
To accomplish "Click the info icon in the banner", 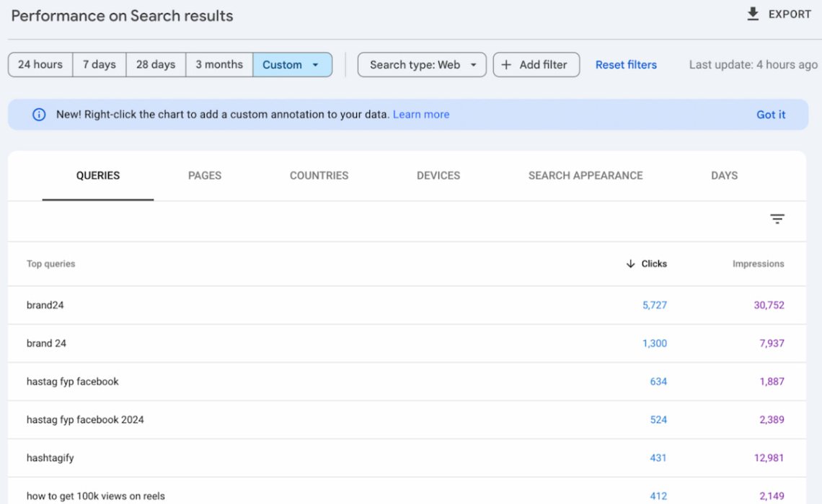I will click(x=39, y=115).
